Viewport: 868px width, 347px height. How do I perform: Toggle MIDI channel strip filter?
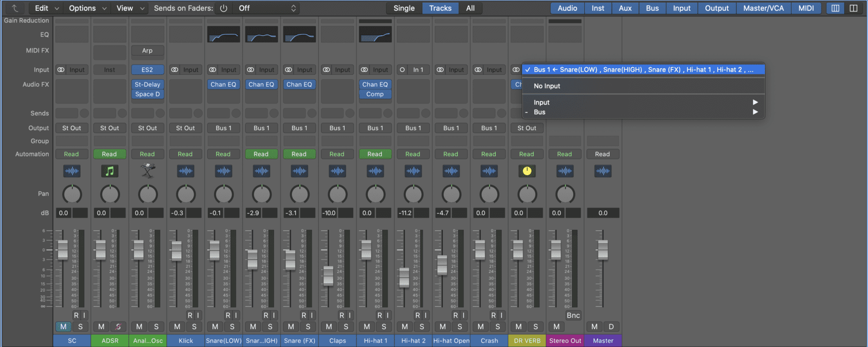pos(806,8)
